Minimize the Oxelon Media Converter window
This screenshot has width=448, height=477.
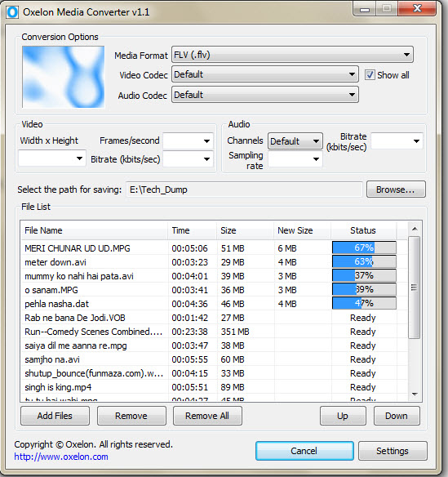(x=365, y=9)
